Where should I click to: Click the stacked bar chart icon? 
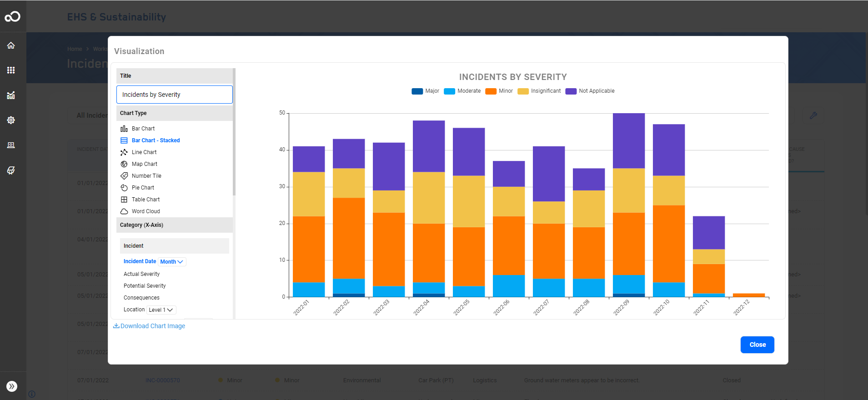click(x=124, y=140)
